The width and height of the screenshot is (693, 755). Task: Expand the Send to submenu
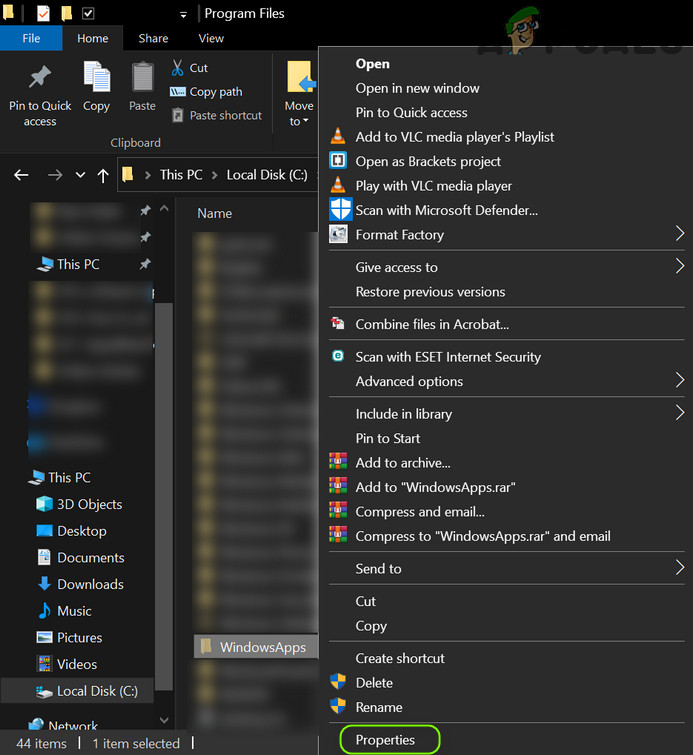click(x=679, y=569)
